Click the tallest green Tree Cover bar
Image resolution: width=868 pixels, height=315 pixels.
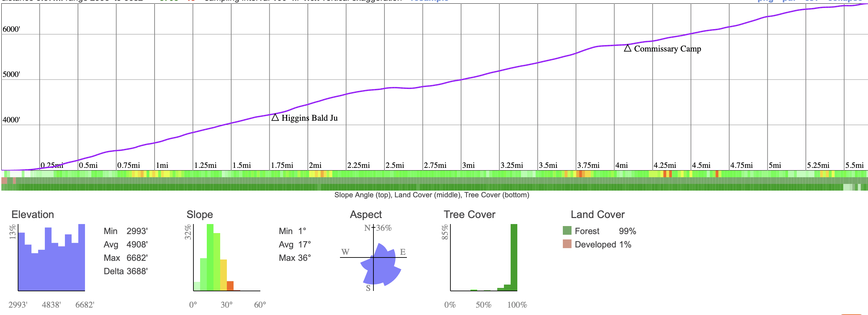[514, 257]
